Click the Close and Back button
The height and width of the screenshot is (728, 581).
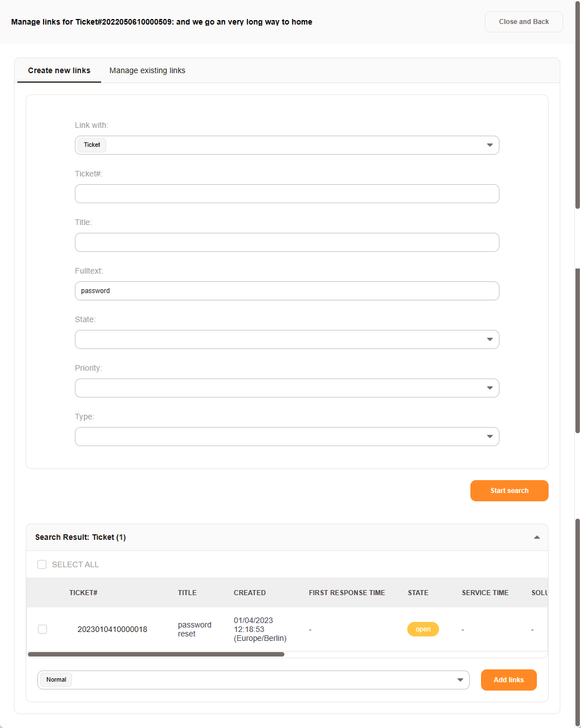523,22
